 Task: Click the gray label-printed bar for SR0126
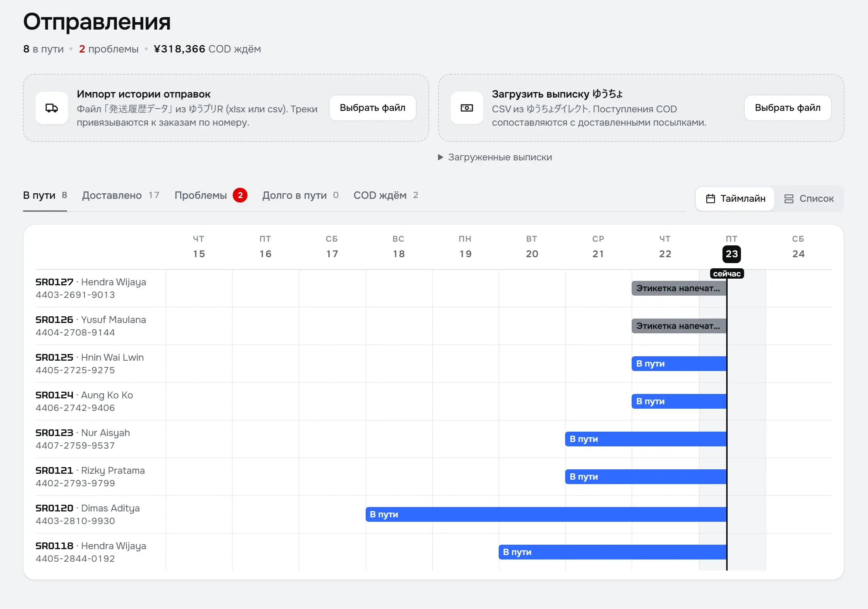point(679,326)
